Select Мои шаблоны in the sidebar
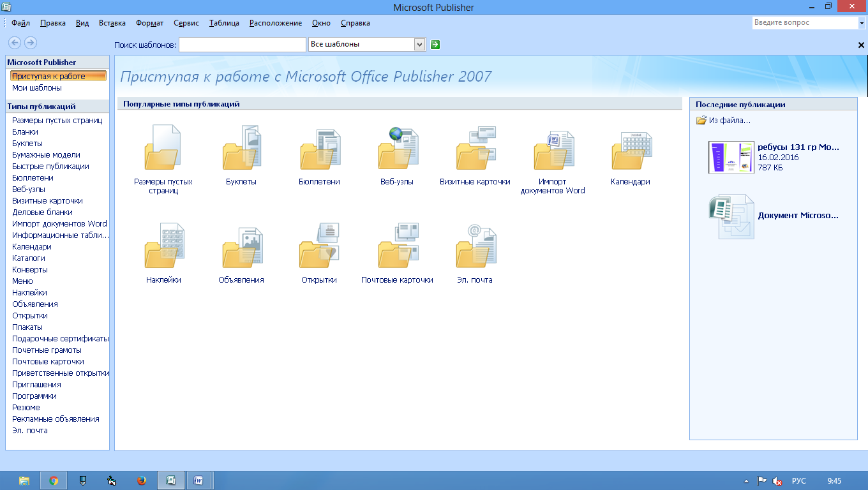Viewport: 868px width, 490px height. [37, 88]
